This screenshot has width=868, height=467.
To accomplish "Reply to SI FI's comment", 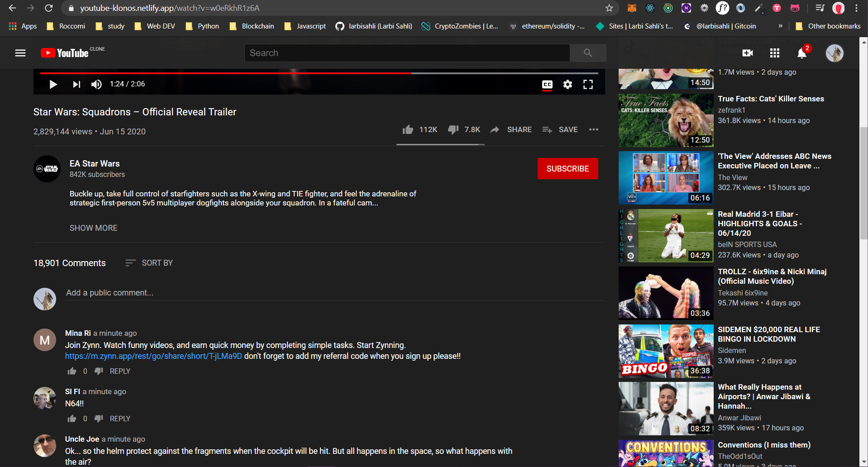I will (120, 419).
